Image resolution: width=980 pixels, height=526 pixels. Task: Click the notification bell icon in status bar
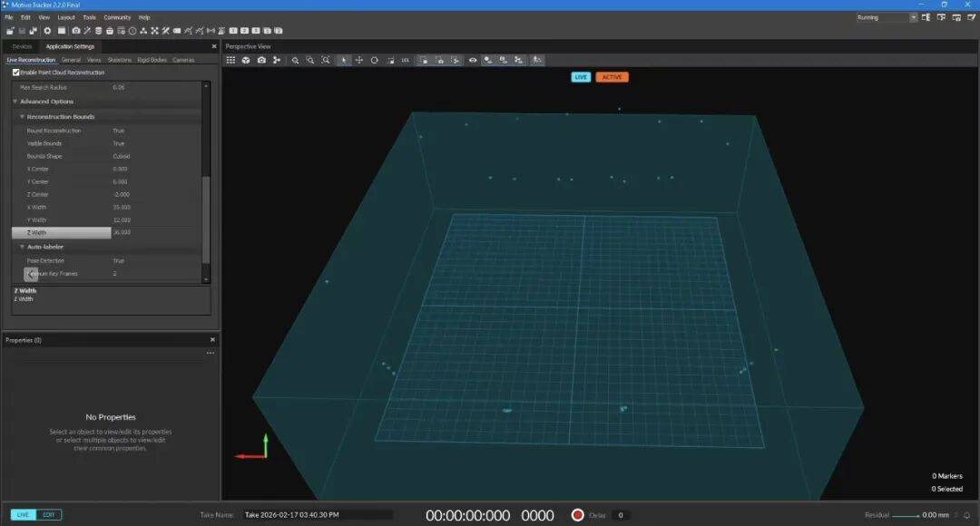point(966,515)
